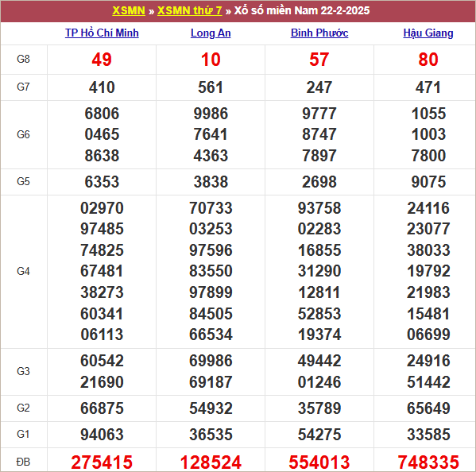Click G6 number 1003
Viewport: 476px width, 472px height.
pyautogui.click(x=428, y=134)
